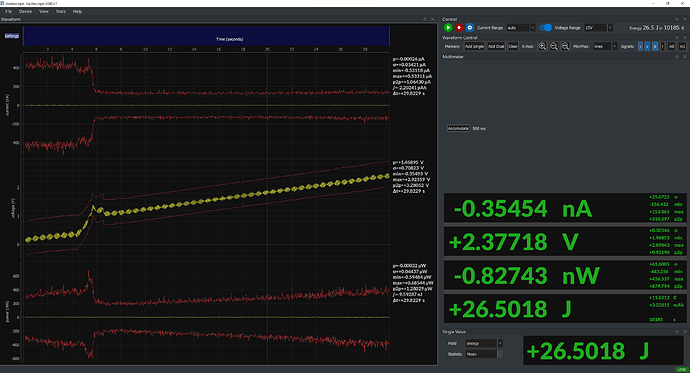Toggle the voltage signal 'v' button
Image resolution: width=690 pixels, height=373 pixels.
[x=647, y=46]
